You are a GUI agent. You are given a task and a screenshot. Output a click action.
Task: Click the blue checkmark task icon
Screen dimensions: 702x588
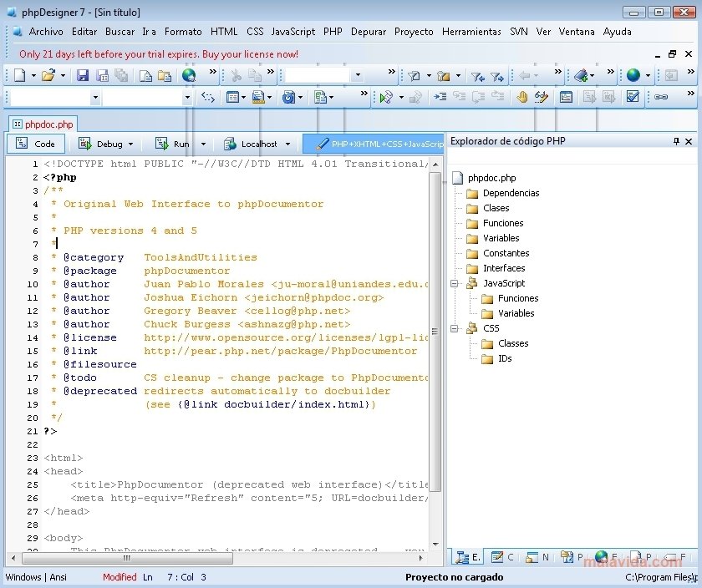tap(633, 97)
